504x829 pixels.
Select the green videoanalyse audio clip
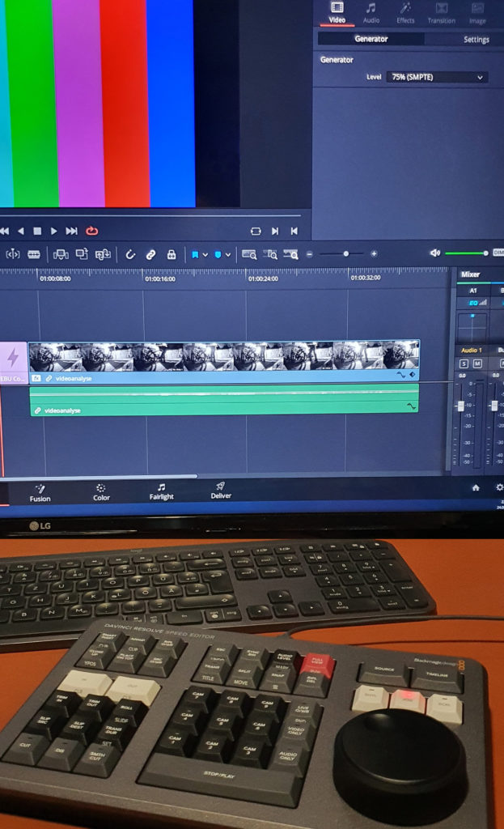(224, 400)
